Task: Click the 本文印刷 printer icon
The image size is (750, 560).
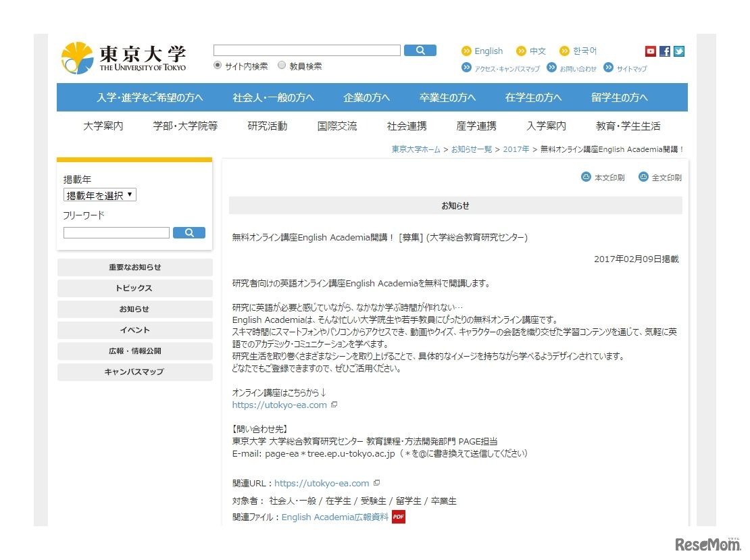Action: 585,176
